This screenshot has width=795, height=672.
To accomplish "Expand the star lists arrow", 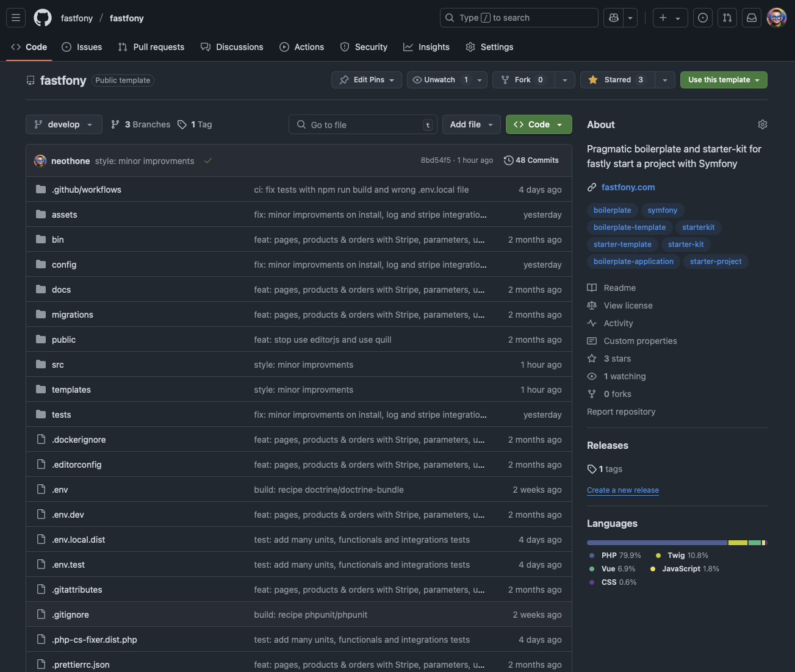I will coord(665,80).
